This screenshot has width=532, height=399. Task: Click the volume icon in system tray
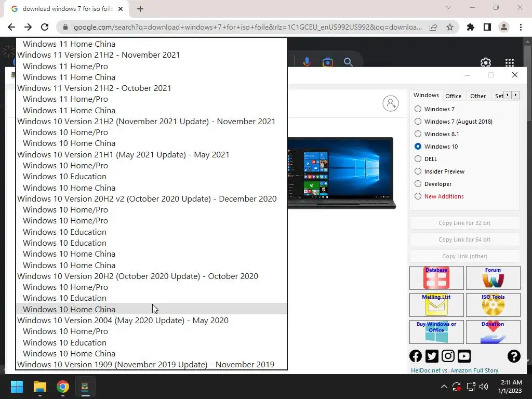pos(484,387)
